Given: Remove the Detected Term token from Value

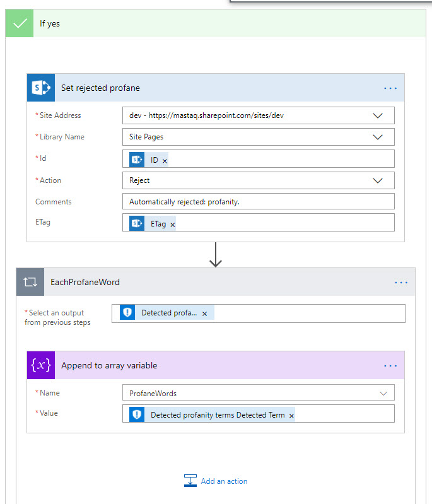Looking at the screenshot, I should [291, 416].
